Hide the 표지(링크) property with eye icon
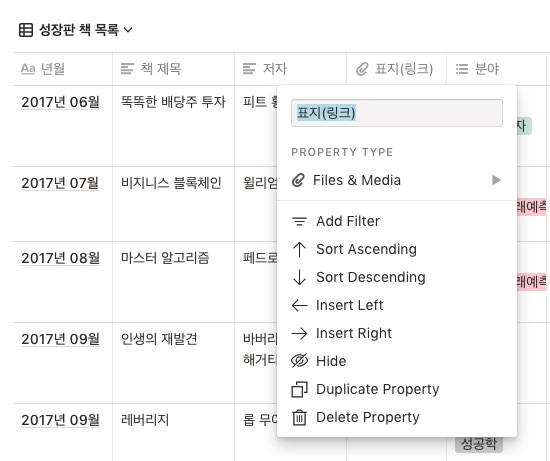Screen dimensions: 550x461 tap(299, 361)
